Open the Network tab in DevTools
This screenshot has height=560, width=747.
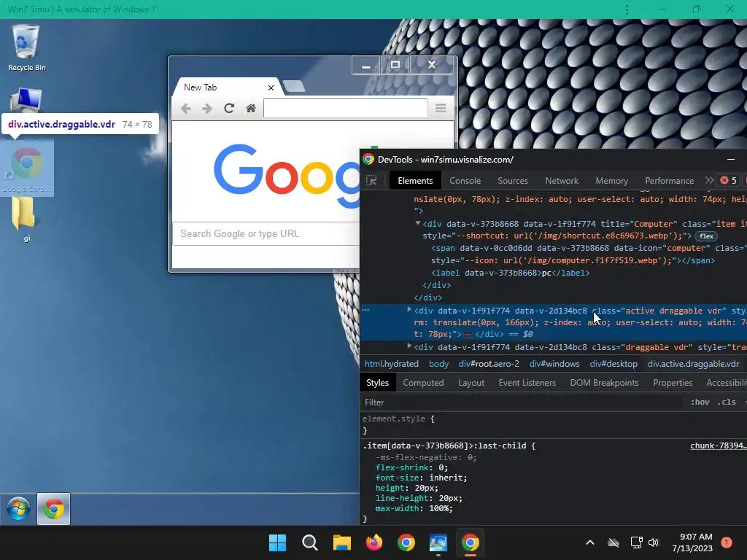coord(562,181)
